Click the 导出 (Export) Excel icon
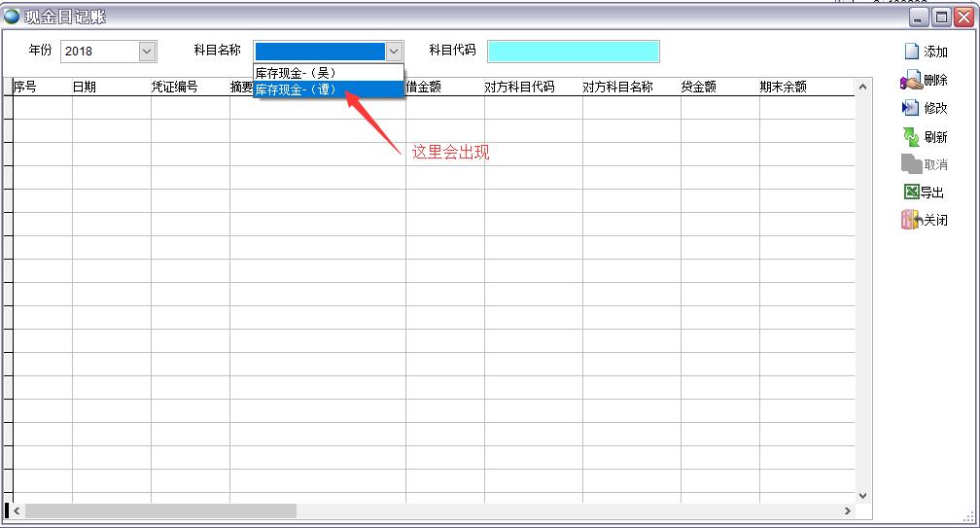 911,193
